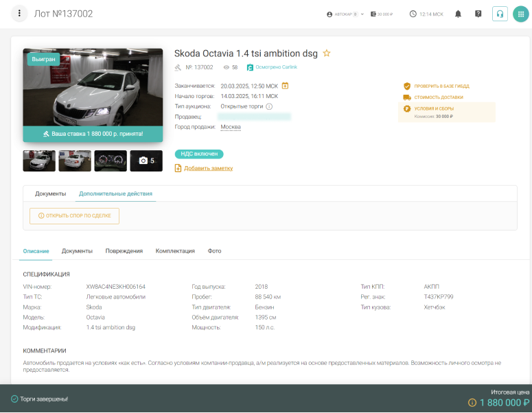Viewport: 532px width, 413px height.
Task: Open the dashboard photo thumbnail
Action: pos(111,161)
